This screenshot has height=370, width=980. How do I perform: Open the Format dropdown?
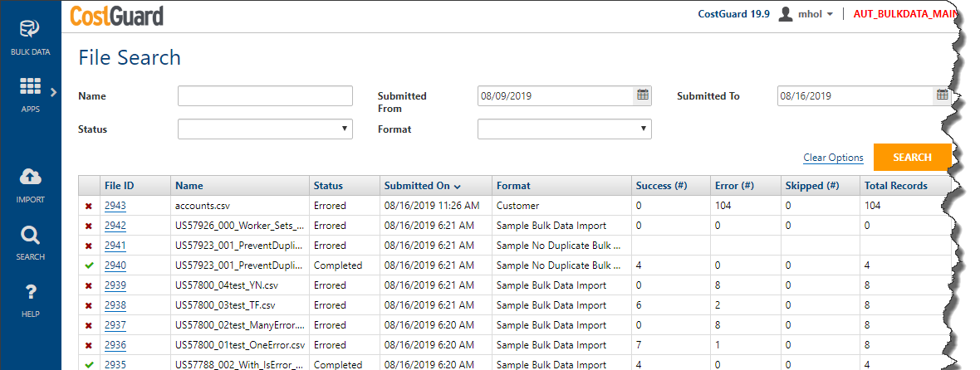click(564, 129)
